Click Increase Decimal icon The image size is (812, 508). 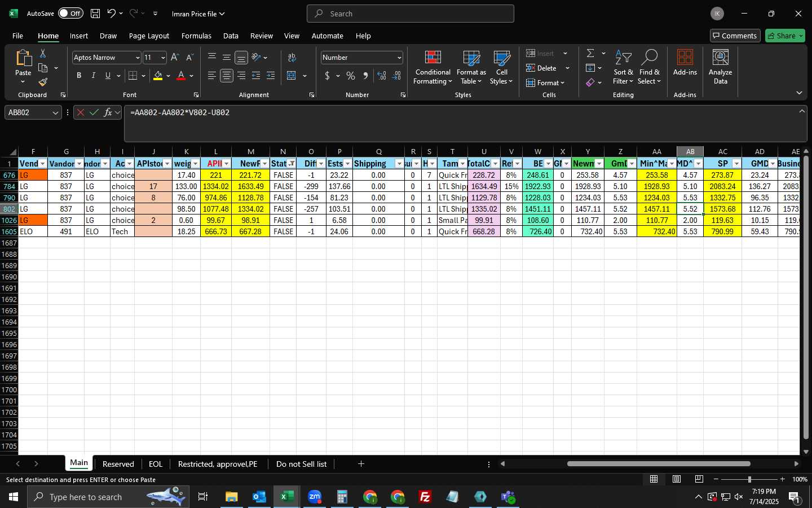pyautogui.click(x=382, y=76)
